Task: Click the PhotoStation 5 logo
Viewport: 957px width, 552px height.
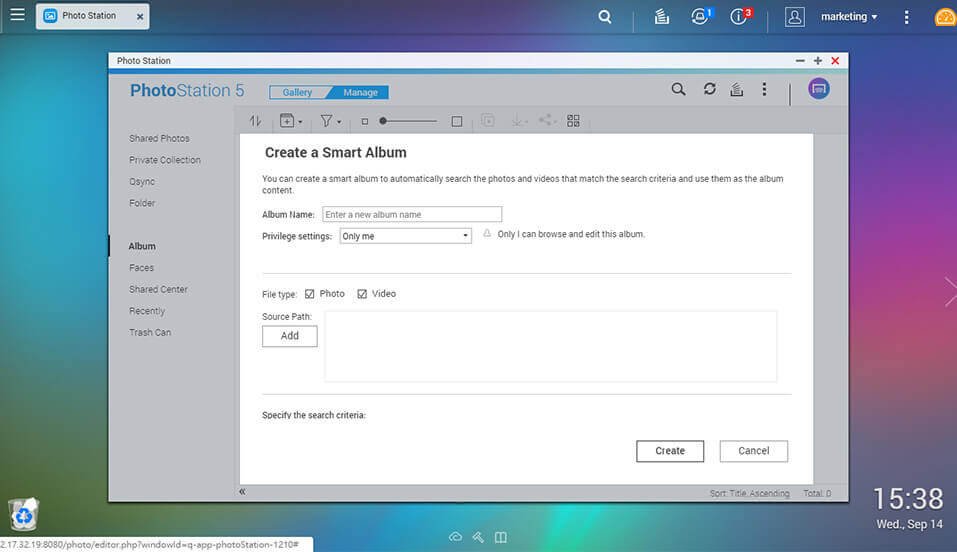Action: click(187, 90)
